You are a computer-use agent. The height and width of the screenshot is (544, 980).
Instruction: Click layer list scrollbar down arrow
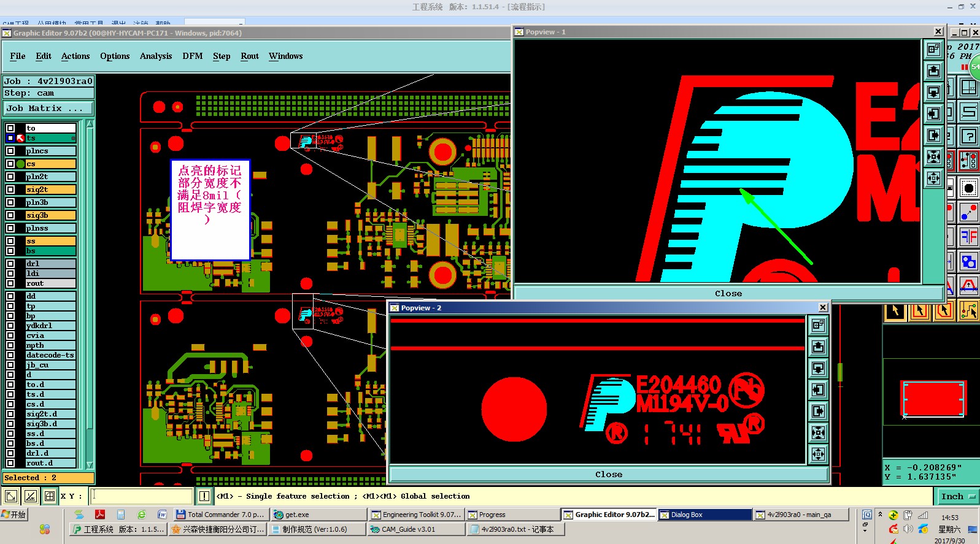(90, 465)
